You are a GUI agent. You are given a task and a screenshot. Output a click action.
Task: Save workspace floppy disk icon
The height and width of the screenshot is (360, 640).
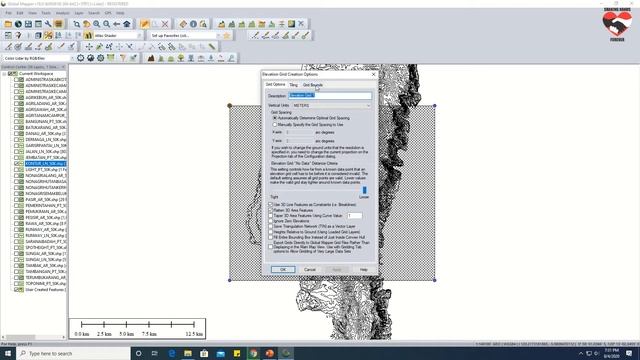coord(28,24)
